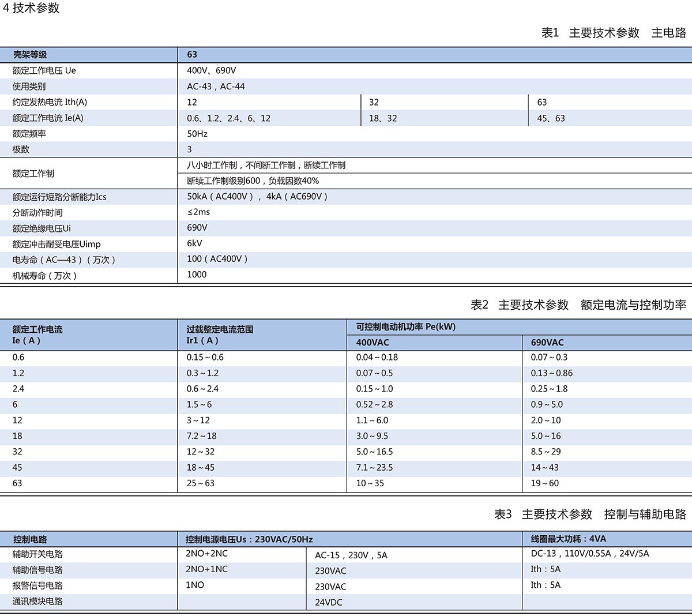This screenshot has height=616, width=692.
Task: Click the "额定冲击耐受电压Uimp" row label
Action: (x=57, y=244)
